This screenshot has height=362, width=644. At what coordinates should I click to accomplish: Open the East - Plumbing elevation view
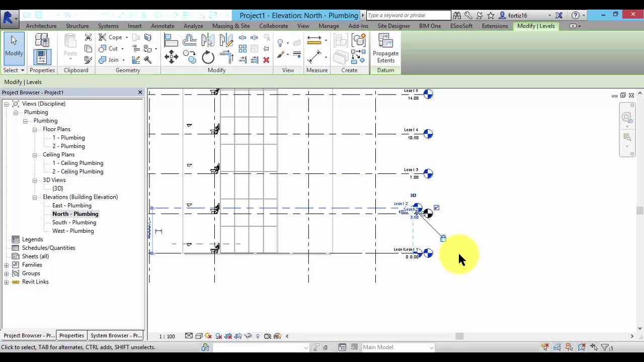tap(72, 206)
